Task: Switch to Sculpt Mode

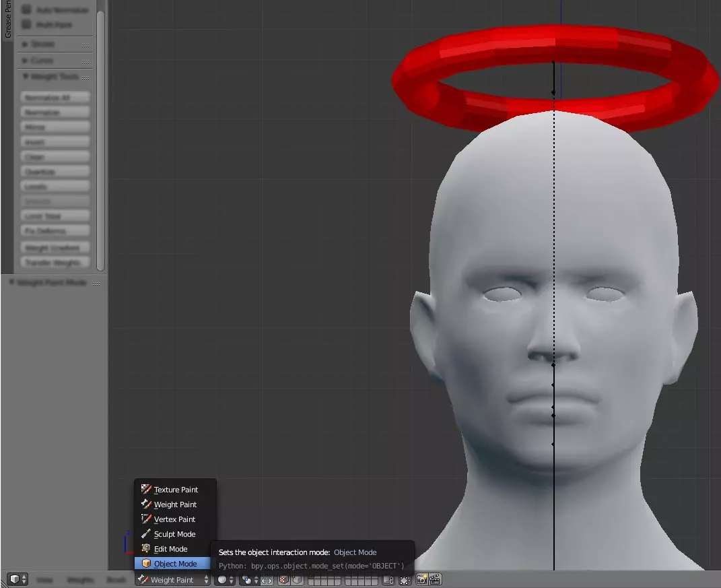Action: pos(174,534)
